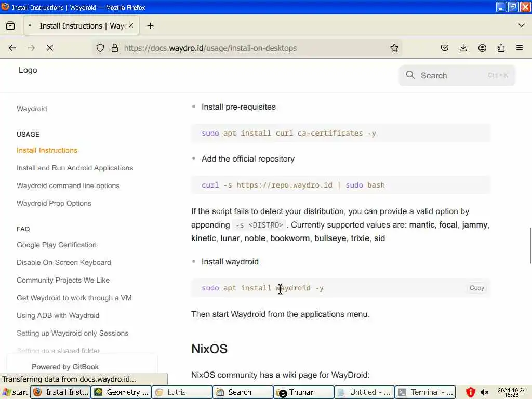Open Install and Run Android Applications
Image resolution: width=532 pixels, height=399 pixels.
click(x=75, y=168)
